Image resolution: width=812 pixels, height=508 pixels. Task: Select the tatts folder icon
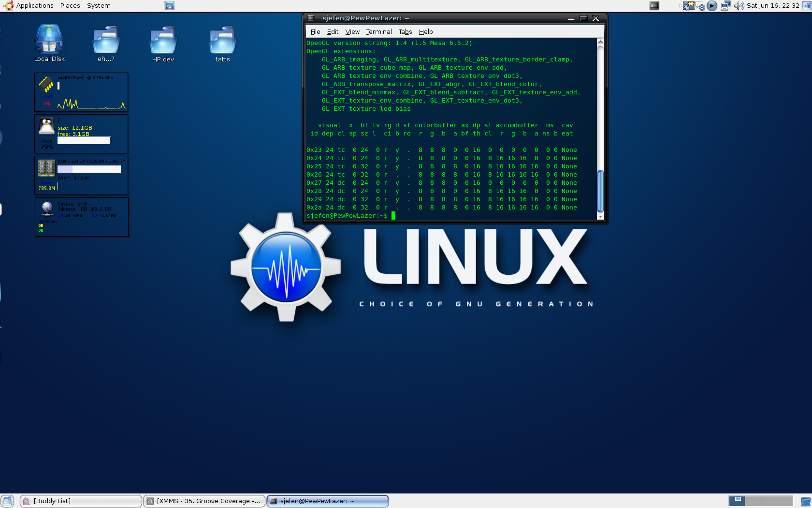[x=222, y=44]
